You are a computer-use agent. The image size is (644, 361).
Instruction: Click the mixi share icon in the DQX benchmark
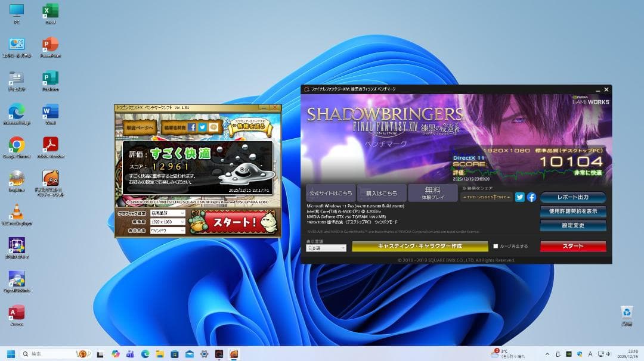213,126
